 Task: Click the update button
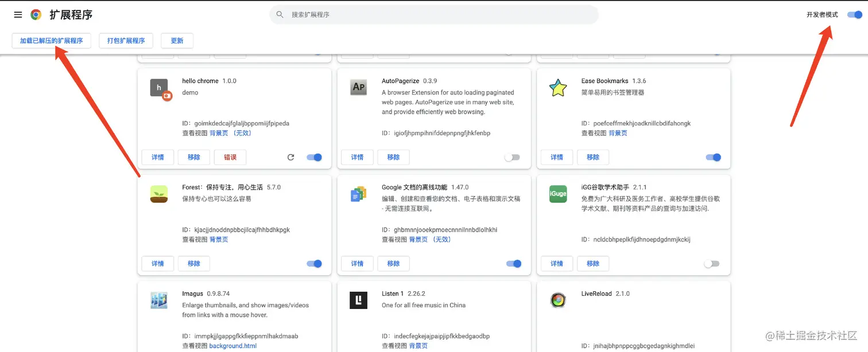click(177, 41)
